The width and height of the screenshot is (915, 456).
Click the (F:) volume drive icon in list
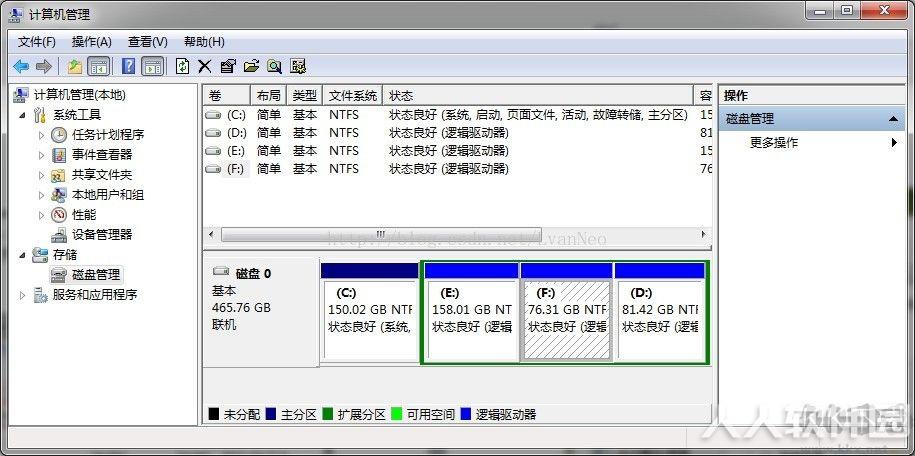coord(214,169)
